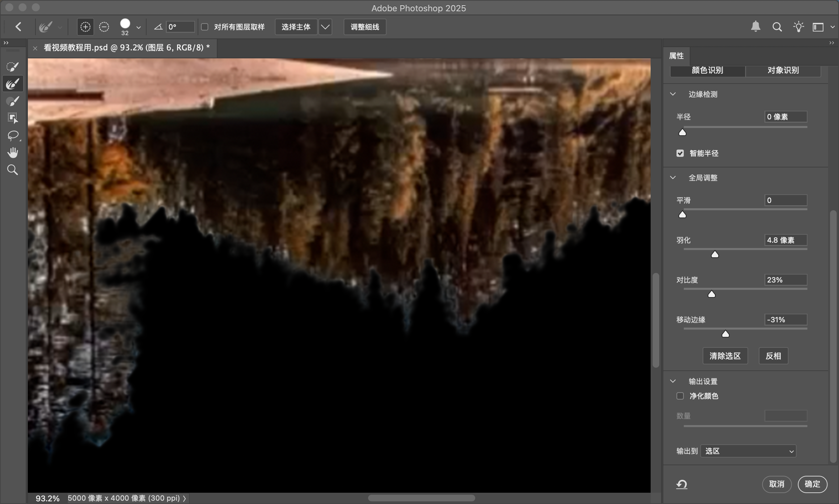Toggle the 智能半径 checkbox
The image size is (839, 504).
tap(680, 153)
